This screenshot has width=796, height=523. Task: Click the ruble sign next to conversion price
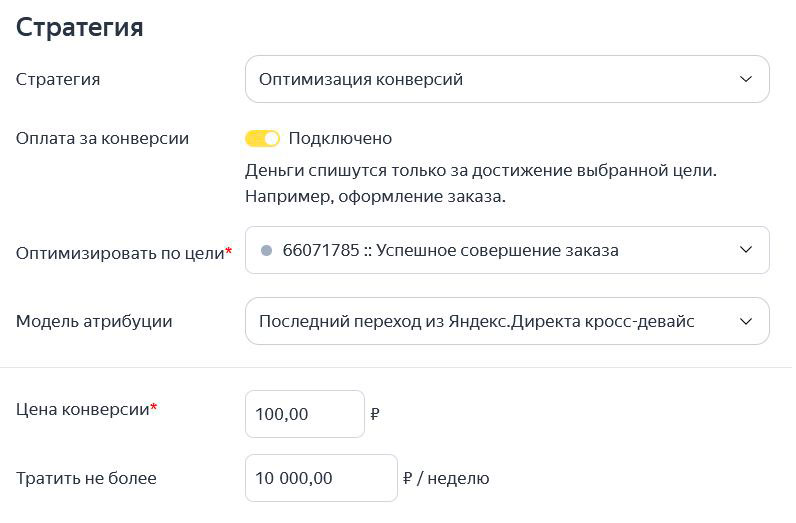point(375,414)
